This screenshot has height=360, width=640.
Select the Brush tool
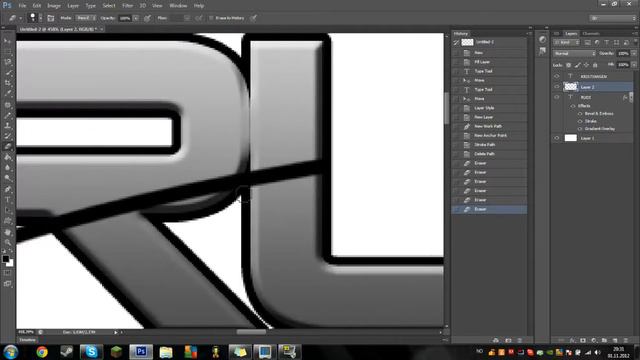[x=7, y=116]
